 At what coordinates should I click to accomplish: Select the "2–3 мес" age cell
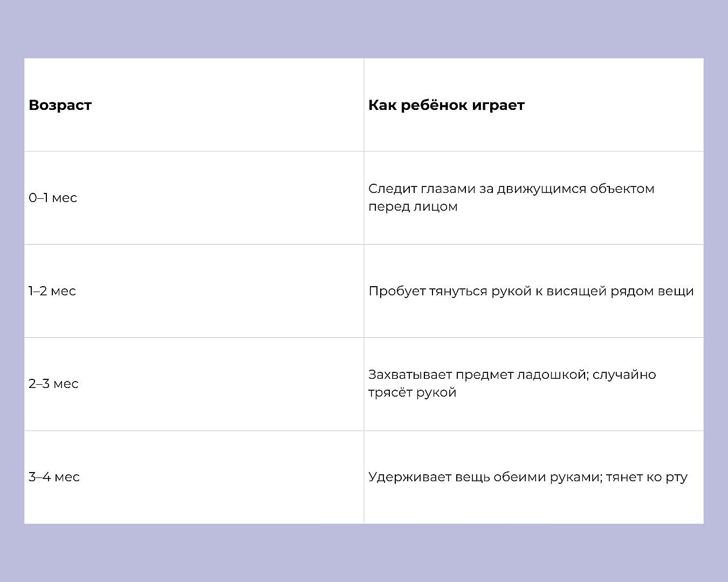click(x=53, y=384)
